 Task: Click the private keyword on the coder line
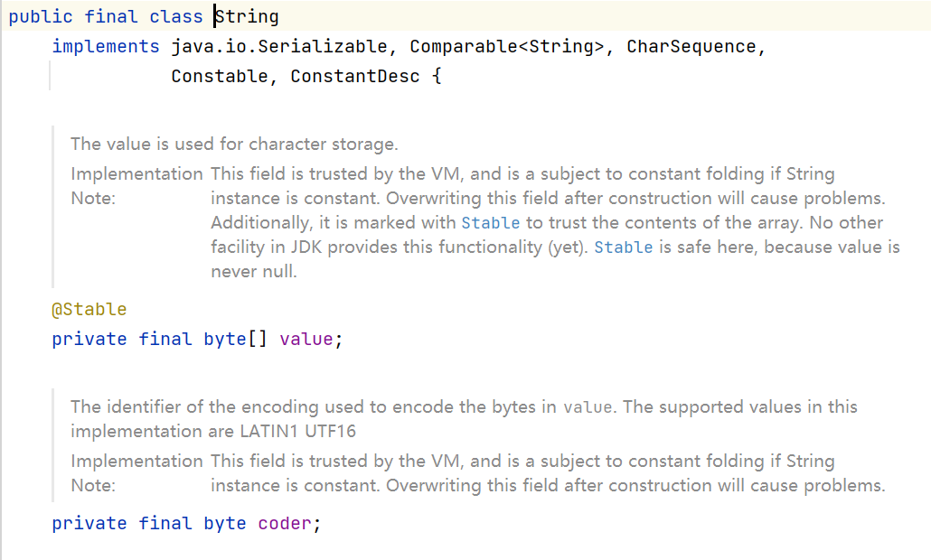click(x=89, y=524)
